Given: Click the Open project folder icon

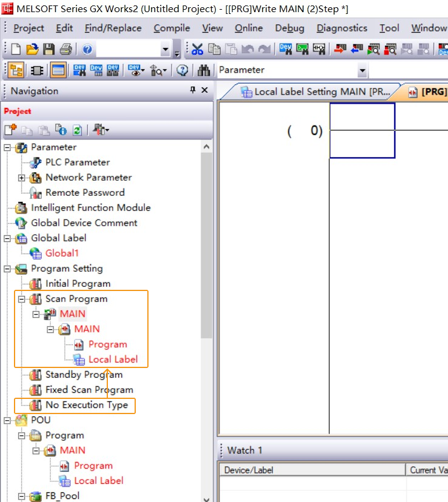Looking at the screenshot, I should [x=32, y=50].
